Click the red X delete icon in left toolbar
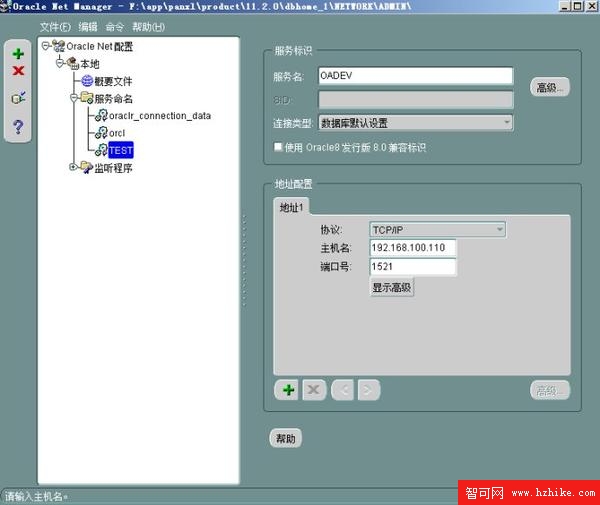Viewport: 600px width, 505px height. pos(18,71)
